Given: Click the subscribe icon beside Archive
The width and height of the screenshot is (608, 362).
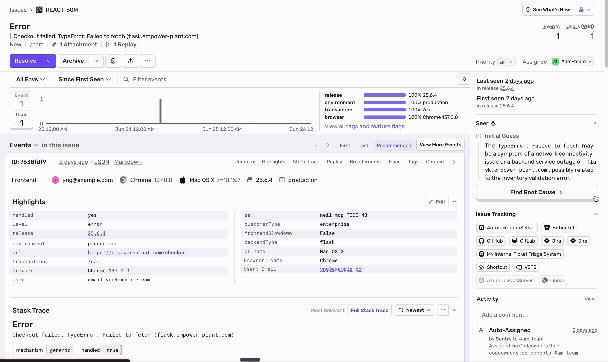Looking at the screenshot, I should (113, 61).
